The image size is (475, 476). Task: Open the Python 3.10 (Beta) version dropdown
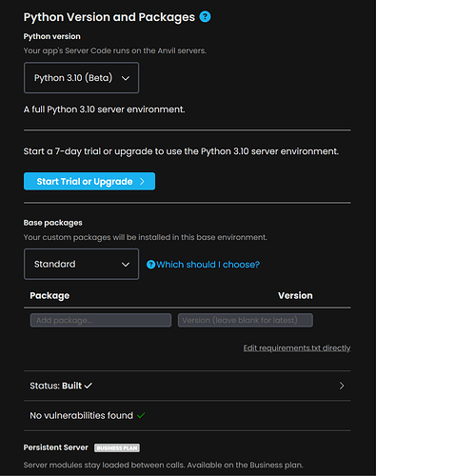pyautogui.click(x=81, y=78)
